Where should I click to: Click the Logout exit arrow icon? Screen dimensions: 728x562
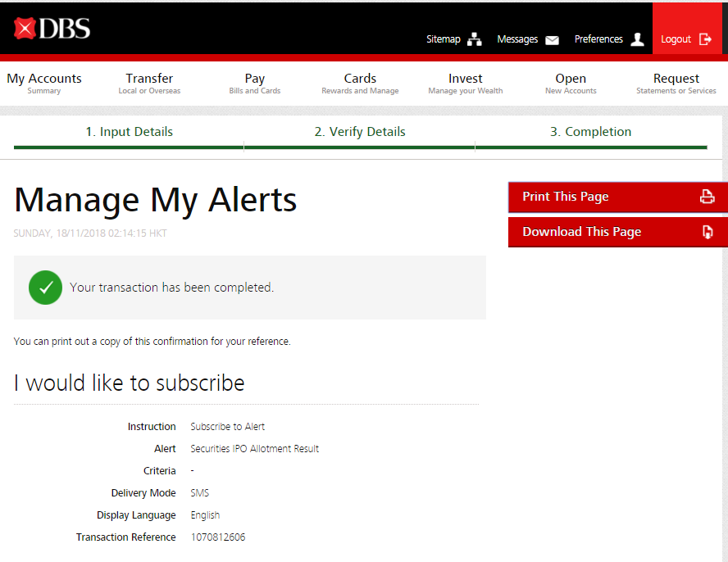pos(705,39)
